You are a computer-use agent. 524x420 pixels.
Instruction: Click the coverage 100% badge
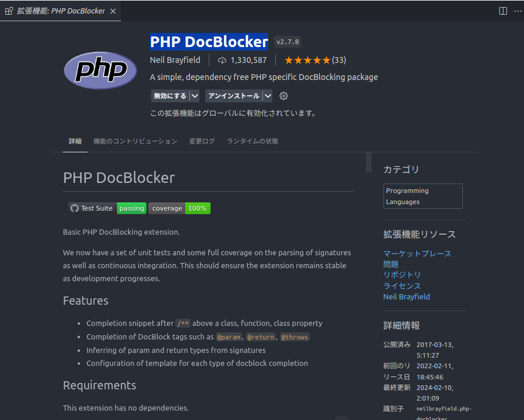[179, 208]
